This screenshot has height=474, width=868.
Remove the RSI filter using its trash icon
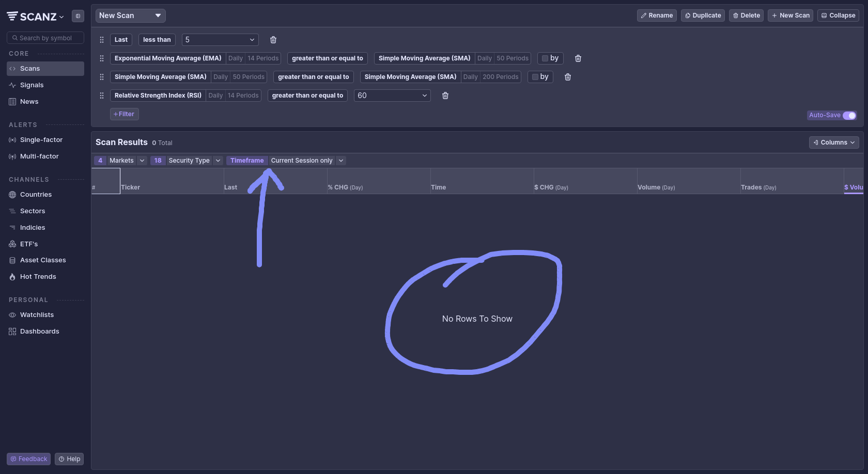(445, 96)
